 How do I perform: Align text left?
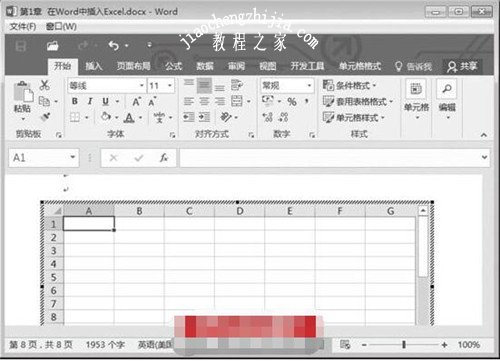[189, 101]
